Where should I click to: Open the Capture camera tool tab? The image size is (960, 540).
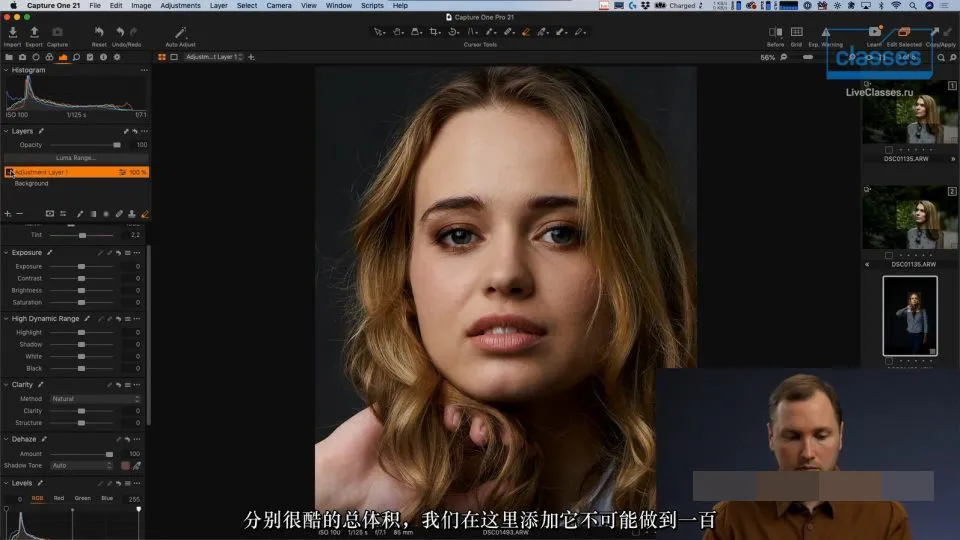click(x=22, y=57)
